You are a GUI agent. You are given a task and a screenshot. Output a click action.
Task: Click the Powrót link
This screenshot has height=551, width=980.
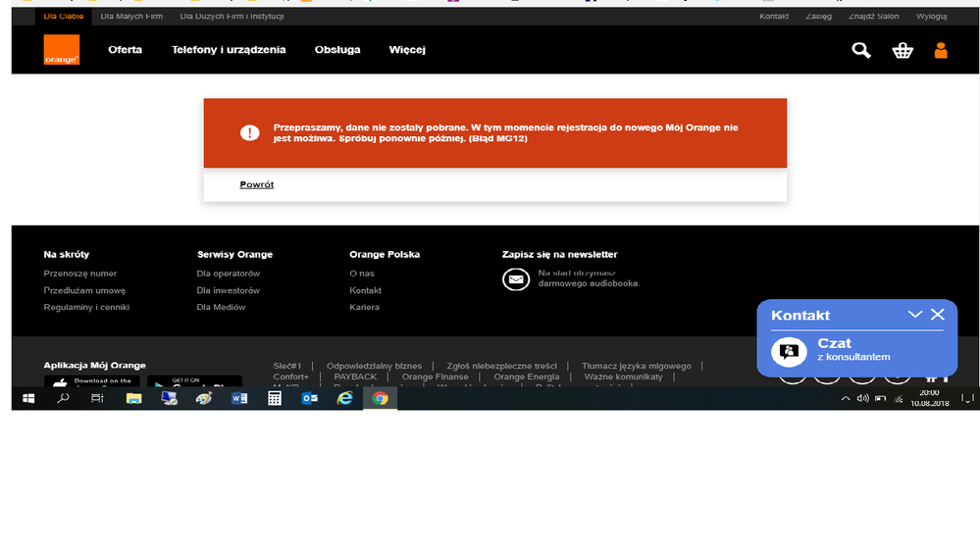point(257,184)
